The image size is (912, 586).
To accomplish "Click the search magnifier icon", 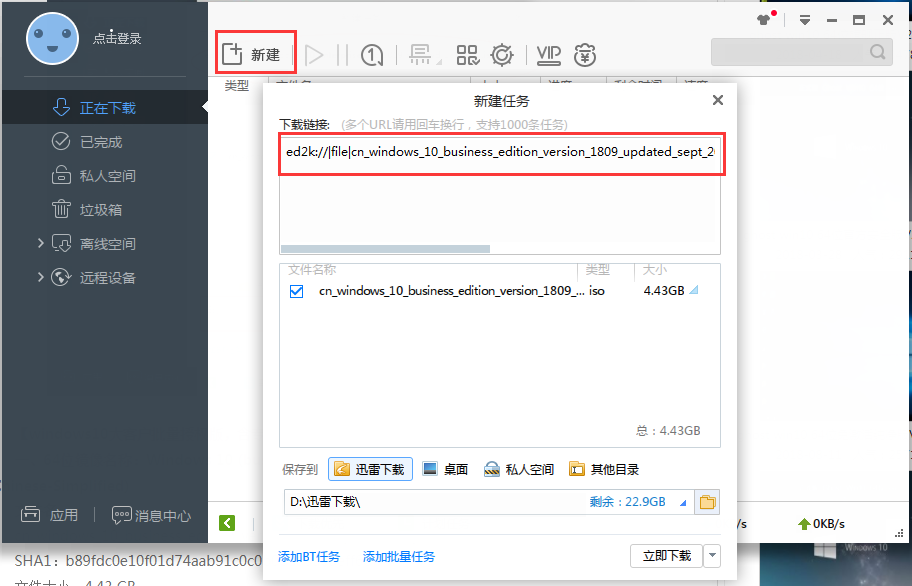I will [x=878, y=52].
